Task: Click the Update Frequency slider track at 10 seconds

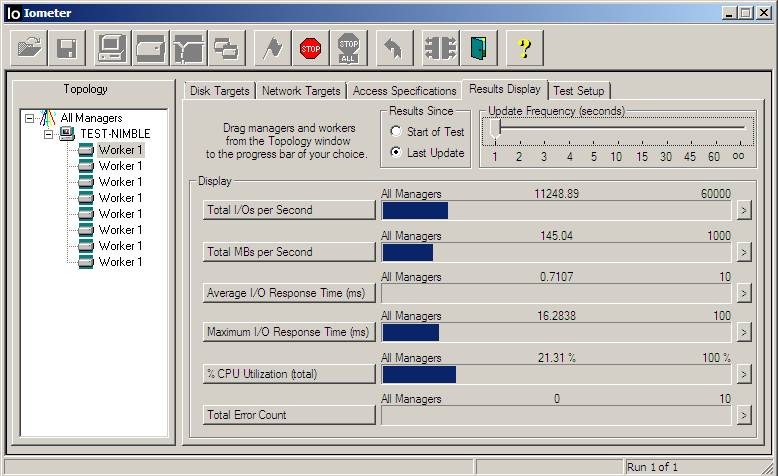Action: point(616,128)
